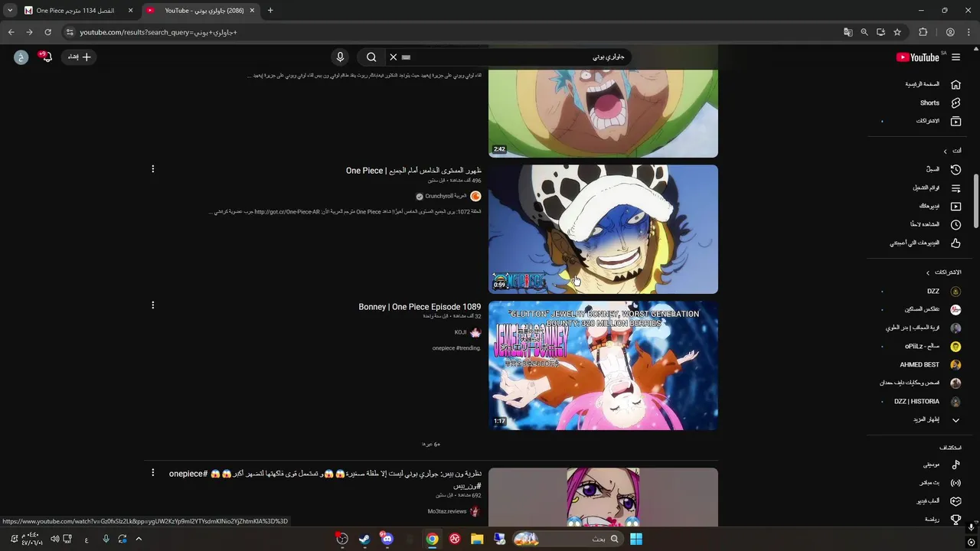Screen dimensions: 980x551
Task: Open the Mo3taz.reviews channel name link
Action: click(x=447, y=511)
